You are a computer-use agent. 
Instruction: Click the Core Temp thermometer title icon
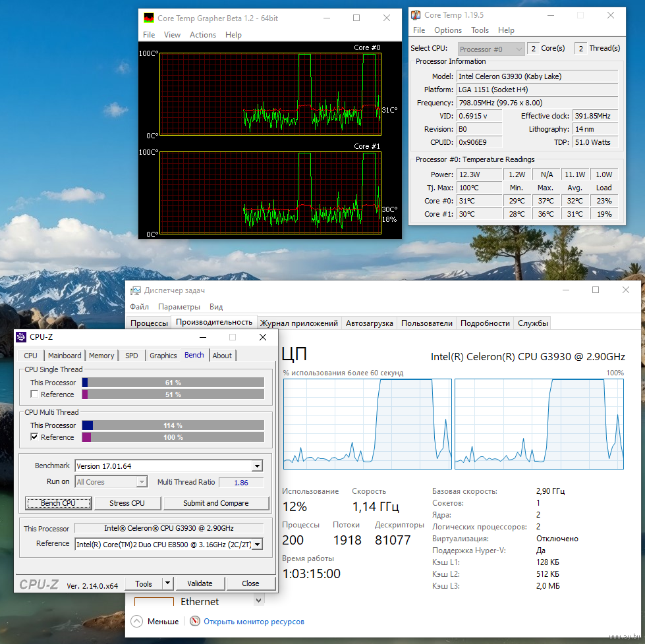click(x=416, y=15)
